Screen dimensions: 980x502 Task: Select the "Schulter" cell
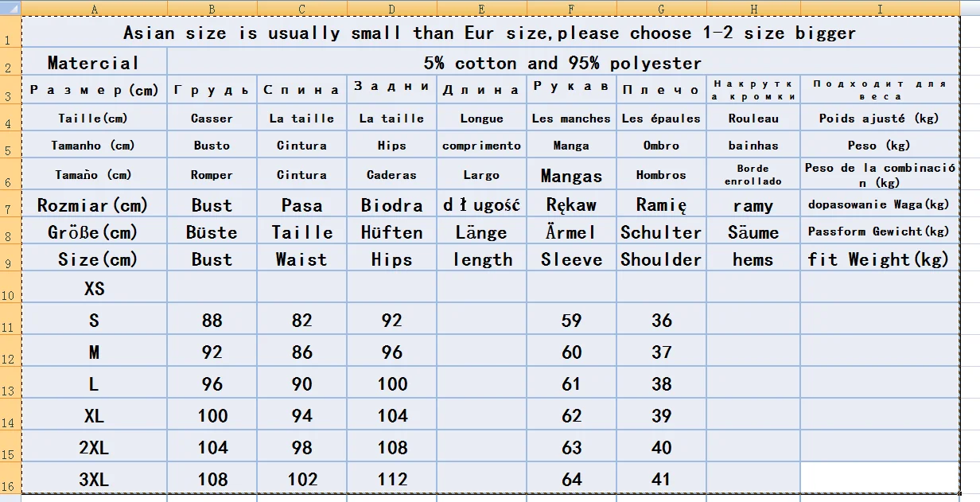pos(661,232)
